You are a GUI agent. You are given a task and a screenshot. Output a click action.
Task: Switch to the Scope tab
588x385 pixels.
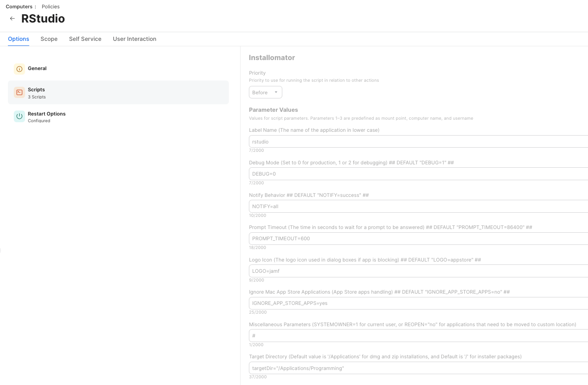(x=49, y=39)
